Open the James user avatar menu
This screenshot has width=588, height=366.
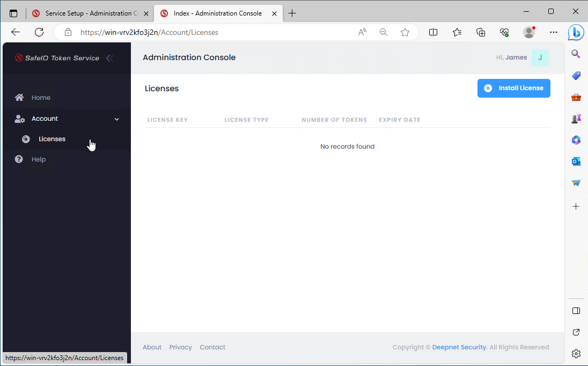(x=540, y=57)
